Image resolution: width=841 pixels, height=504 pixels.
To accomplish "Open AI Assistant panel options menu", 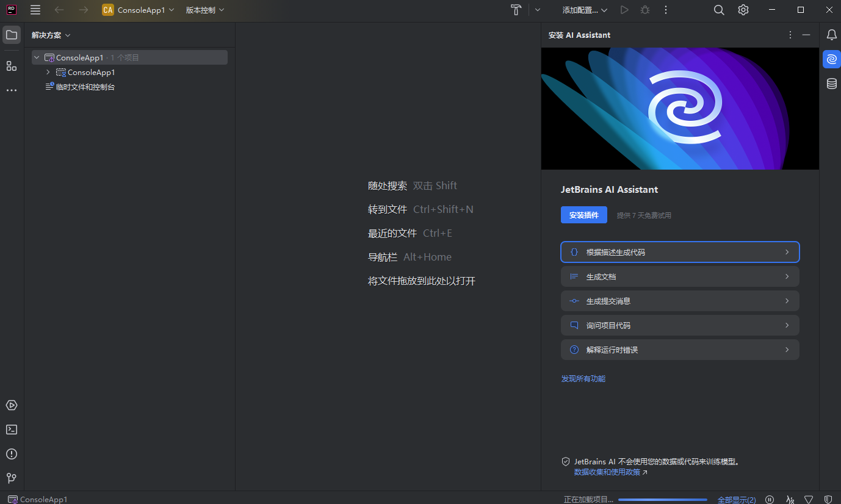I will click(790, 35).
